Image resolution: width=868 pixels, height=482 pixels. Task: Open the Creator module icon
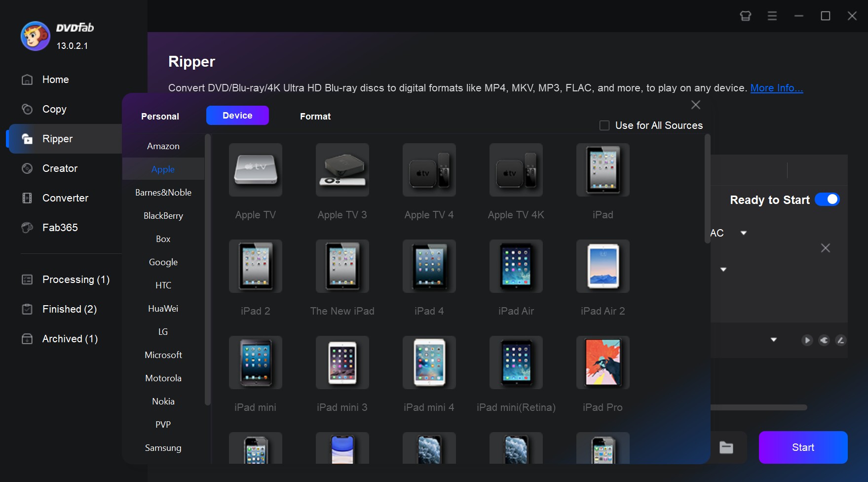tap(27, 168)
